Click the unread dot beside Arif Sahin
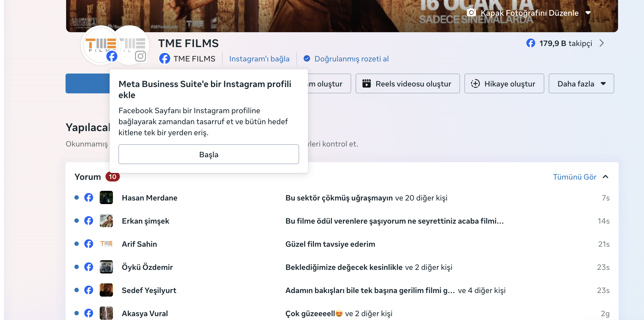Screen dimensions: 644x320 click(77, 244)
